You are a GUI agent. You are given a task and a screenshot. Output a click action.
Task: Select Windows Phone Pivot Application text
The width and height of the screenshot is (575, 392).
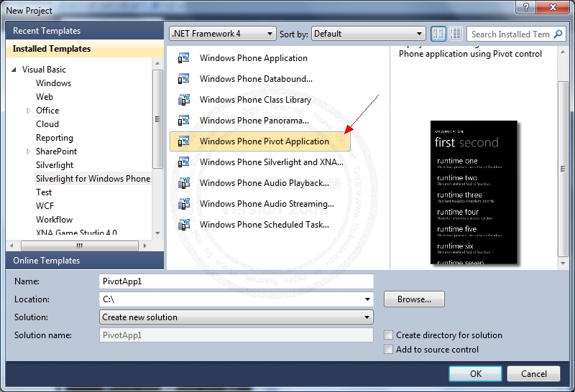point(264,141)
